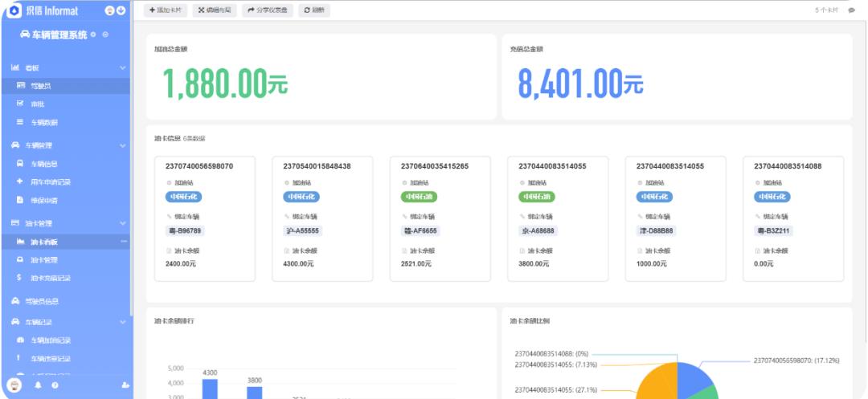The height and width of the screenshot is (399, 868).
Task: Collapse the 看板 group chevron
Action: (123, 68)
